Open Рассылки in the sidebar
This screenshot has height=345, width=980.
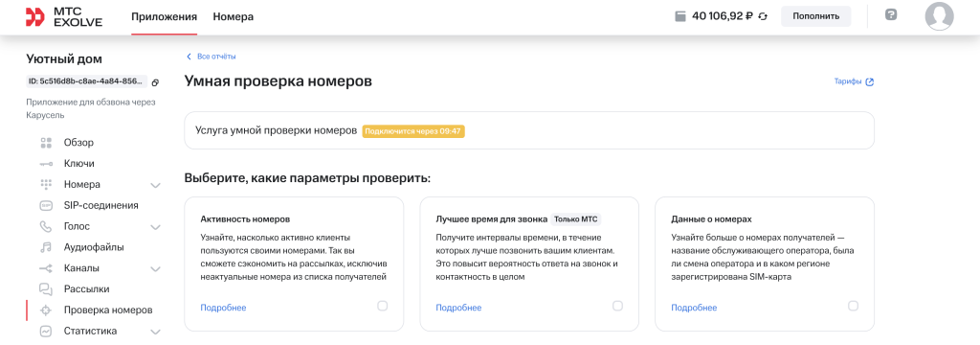(87, 289)
